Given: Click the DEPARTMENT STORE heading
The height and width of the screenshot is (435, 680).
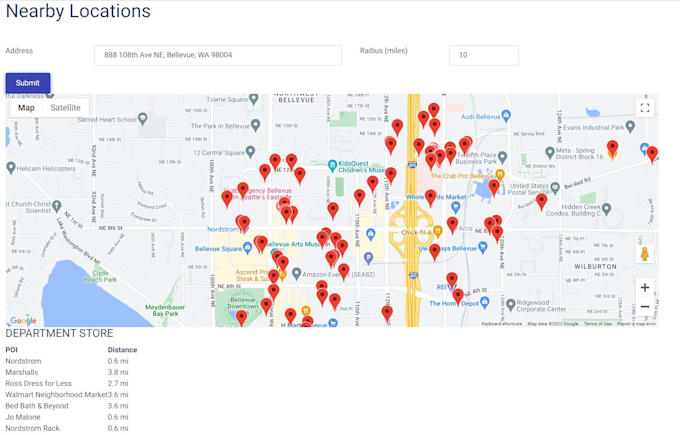Looking at the screenshot, I should tap(59, 333).
